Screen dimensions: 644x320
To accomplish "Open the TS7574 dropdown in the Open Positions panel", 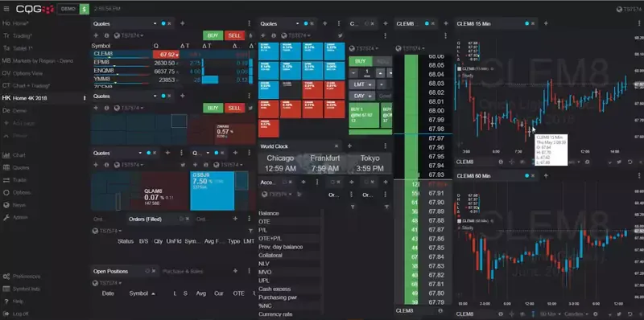I will click(107, 283).
